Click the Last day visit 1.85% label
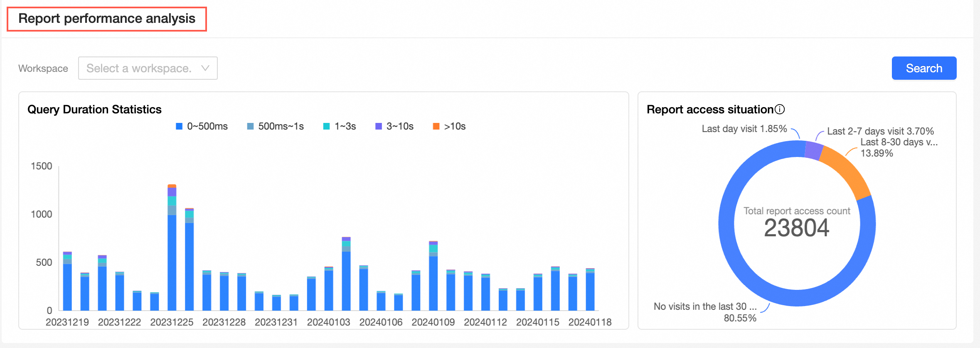Viewport: 980px width, 348px height. 744,129
